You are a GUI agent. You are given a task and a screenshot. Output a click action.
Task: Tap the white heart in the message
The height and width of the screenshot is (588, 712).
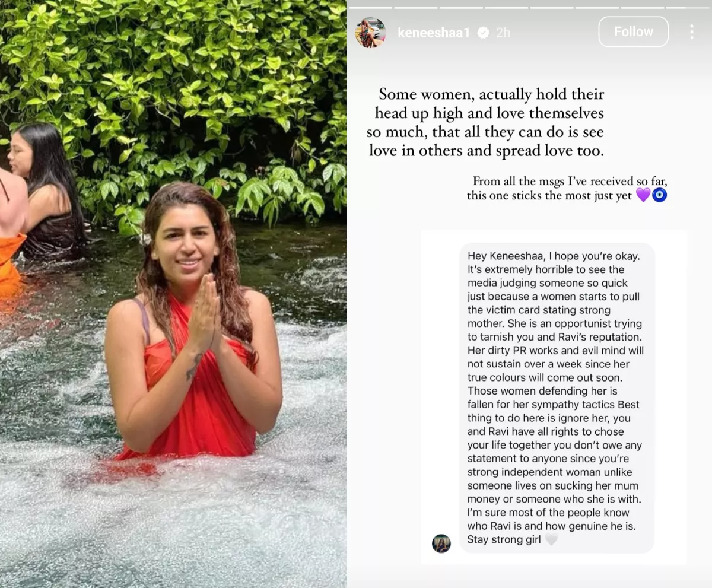point(551,540)
